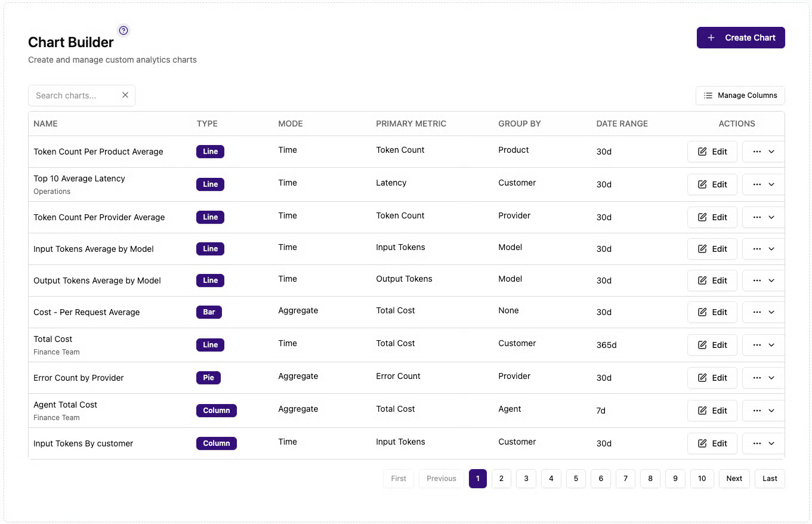Expand actions chevron for Cost - Per Request Average
The image size is (812, 524).
[x=771, y=312]
